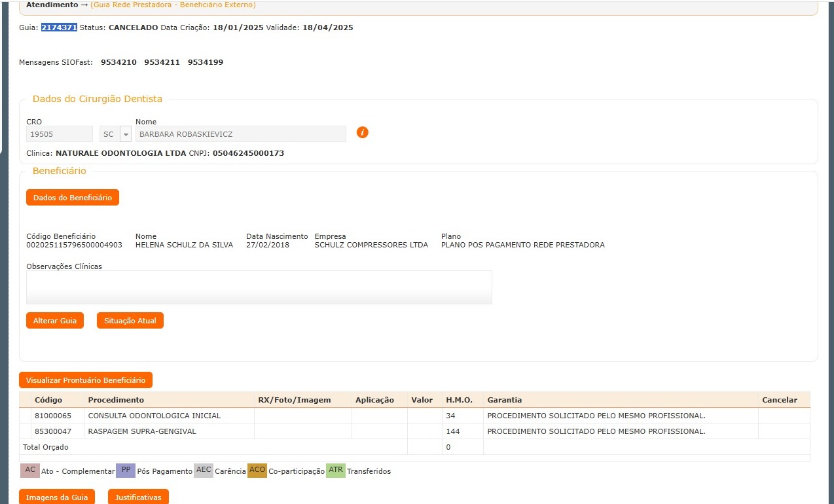Image resolution: width=834 pixels, height=504 pixels.
Task: Expand the SC state dropdown arrow
Action: click(x=126, y=134)
